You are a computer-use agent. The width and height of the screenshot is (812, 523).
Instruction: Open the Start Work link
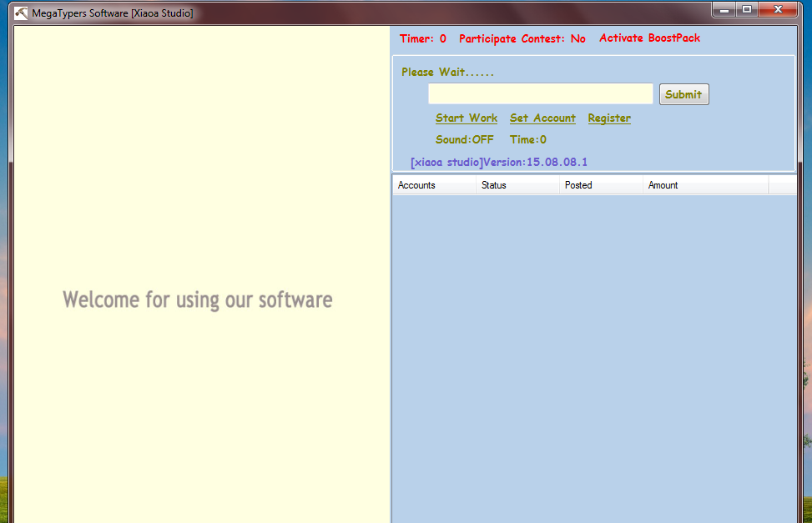point(466,118)
